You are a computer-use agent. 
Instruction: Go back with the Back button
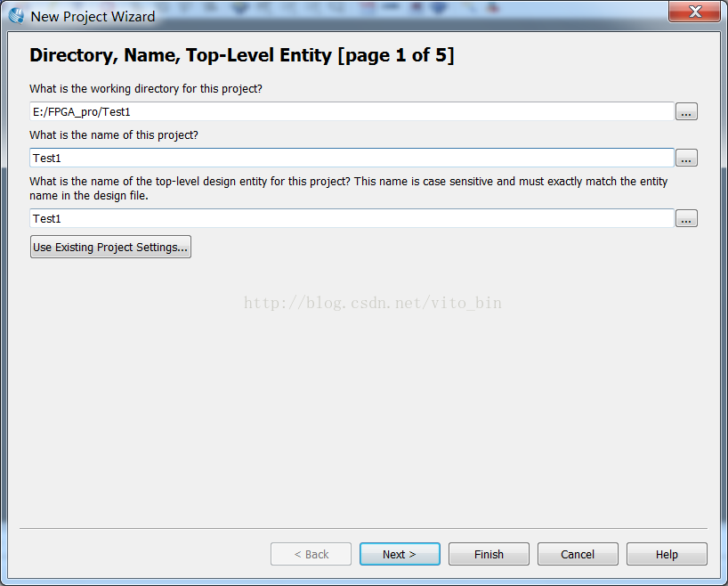tap(311, 554)
